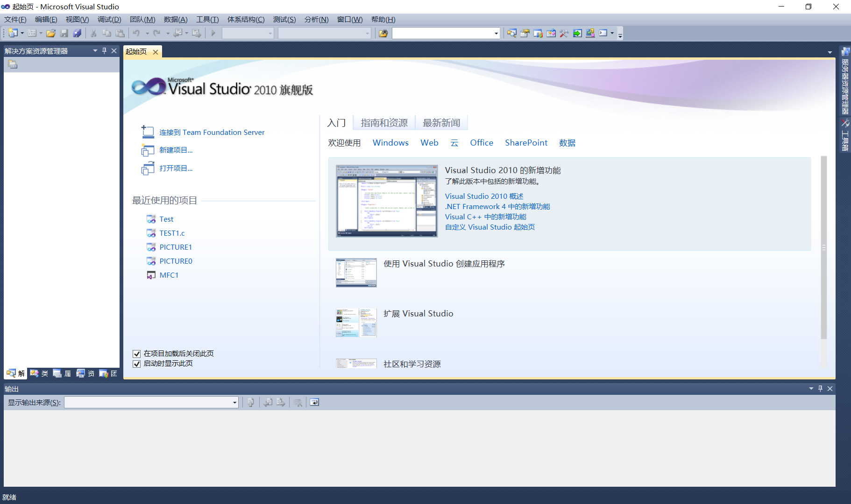Click the Clear All output icon
Screen dimensions: 851x504
coord(298,402)
